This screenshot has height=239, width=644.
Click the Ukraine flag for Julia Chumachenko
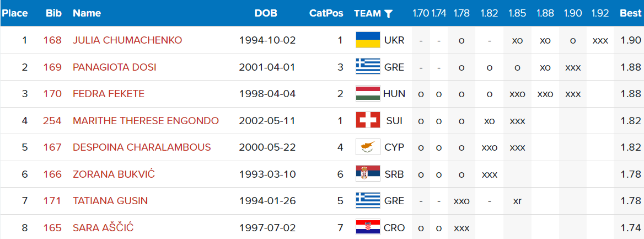pyautogui.click(x=368, y=40)
